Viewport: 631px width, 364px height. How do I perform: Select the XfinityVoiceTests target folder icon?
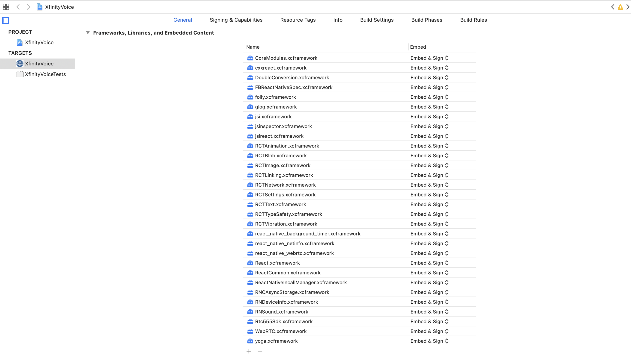20,74
